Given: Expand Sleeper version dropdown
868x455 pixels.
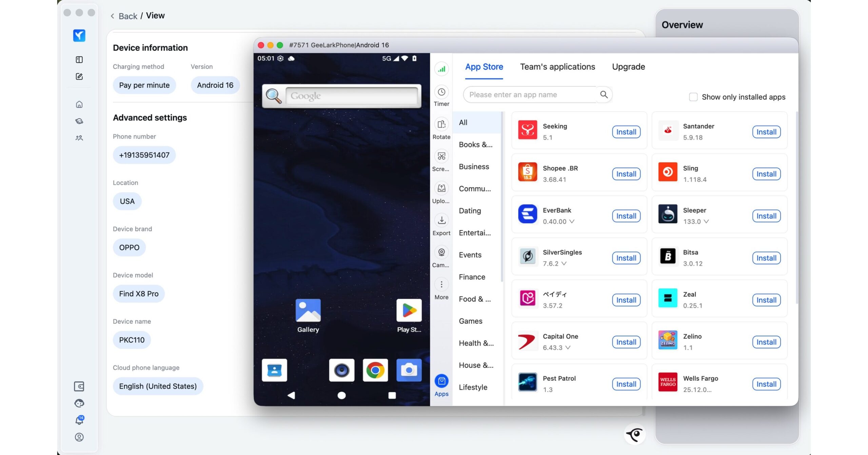Looking at the screenshot, I should pos(706,221).
